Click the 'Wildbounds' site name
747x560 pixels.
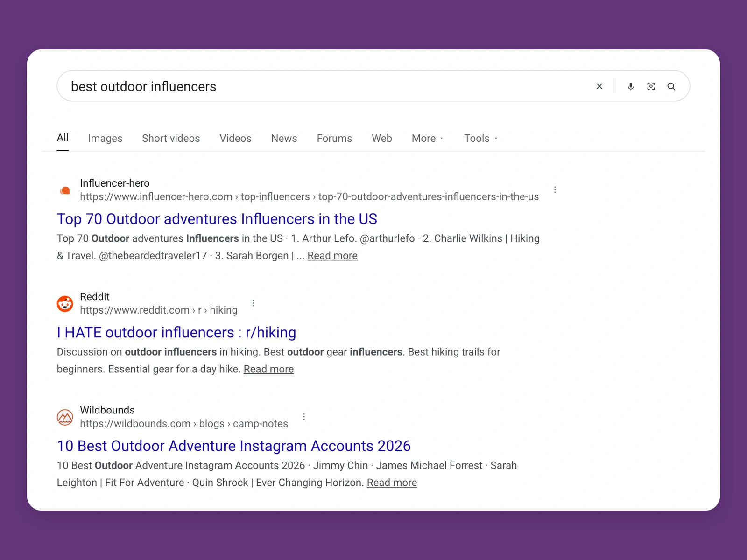tap(107, 410)
